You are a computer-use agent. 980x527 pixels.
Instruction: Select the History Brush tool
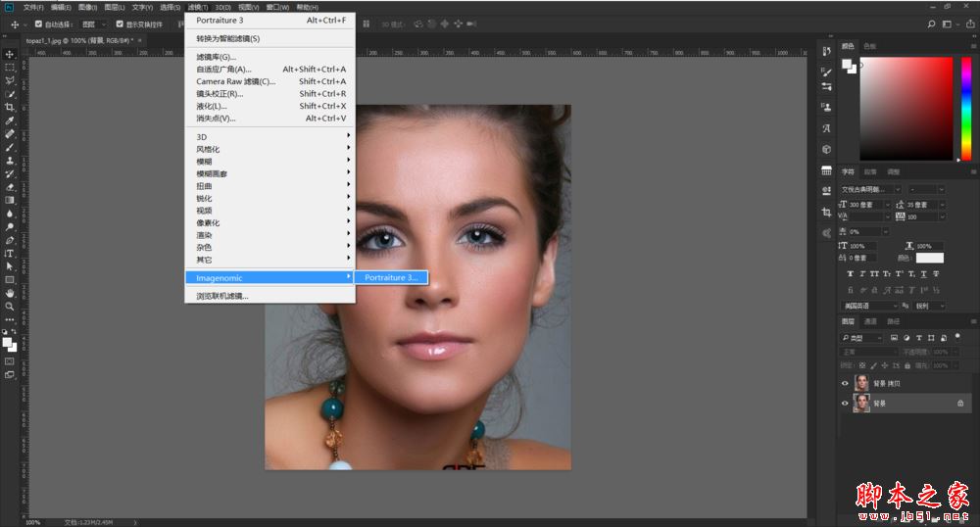pyautogui.click(x=10, y=173)
